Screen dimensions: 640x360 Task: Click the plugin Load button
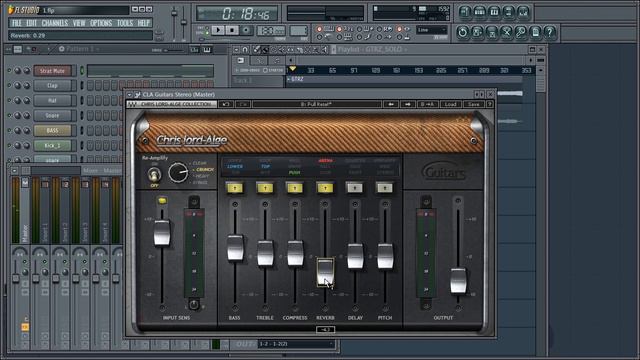click(451, 104)
